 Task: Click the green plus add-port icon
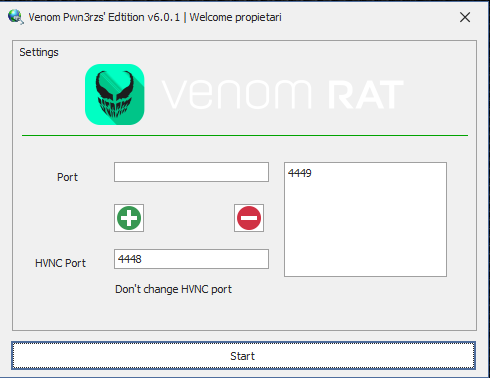tap(129, 218)
